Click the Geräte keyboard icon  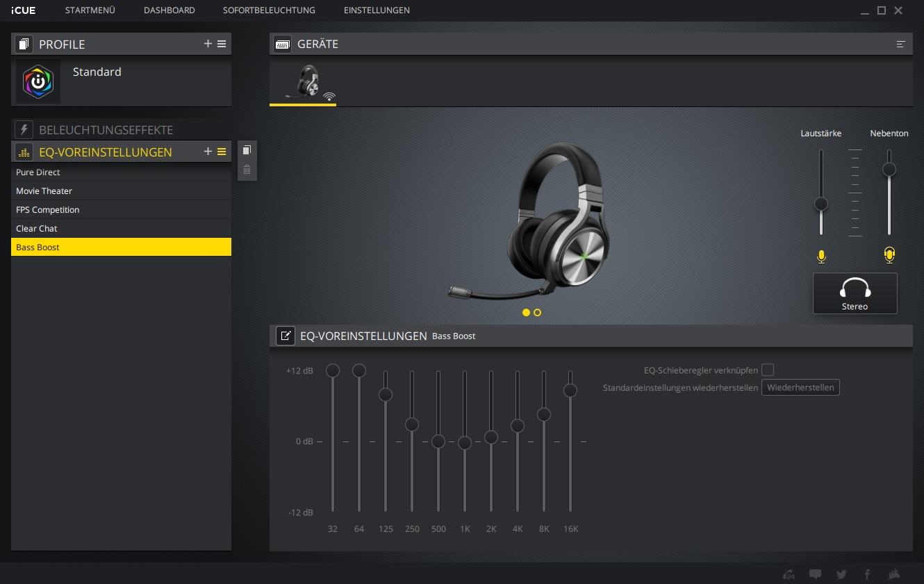[x=282, y=44]
